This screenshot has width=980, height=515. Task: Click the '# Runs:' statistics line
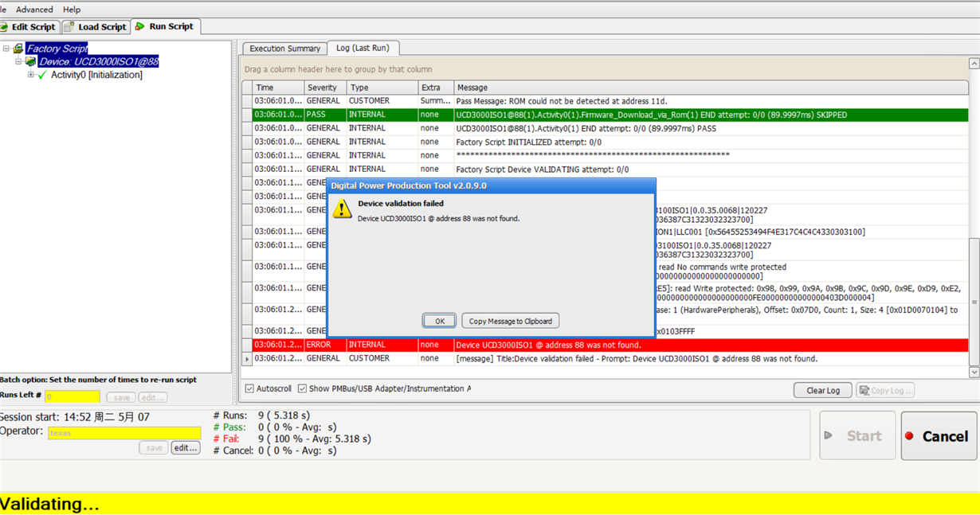click(261, 416)
